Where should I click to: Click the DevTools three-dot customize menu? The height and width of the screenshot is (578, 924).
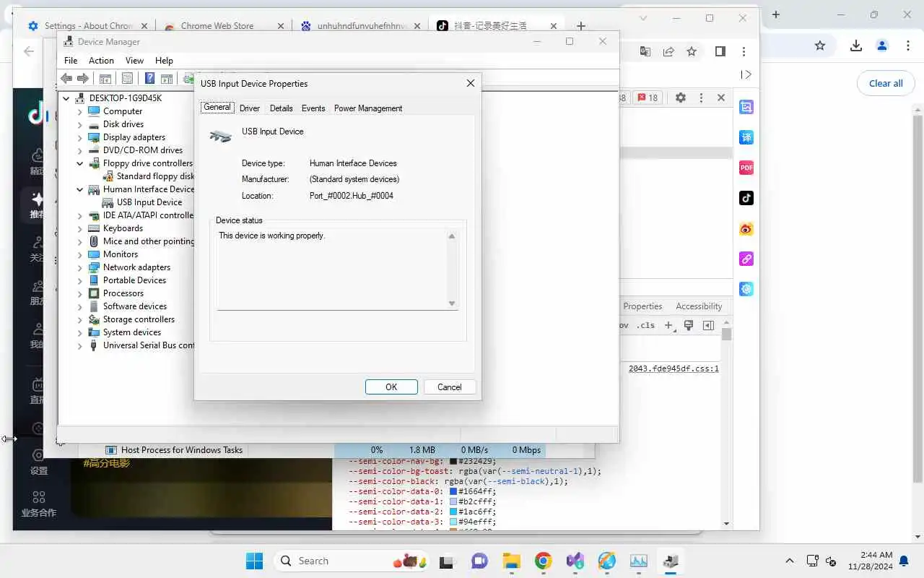[x=701, y=98]
